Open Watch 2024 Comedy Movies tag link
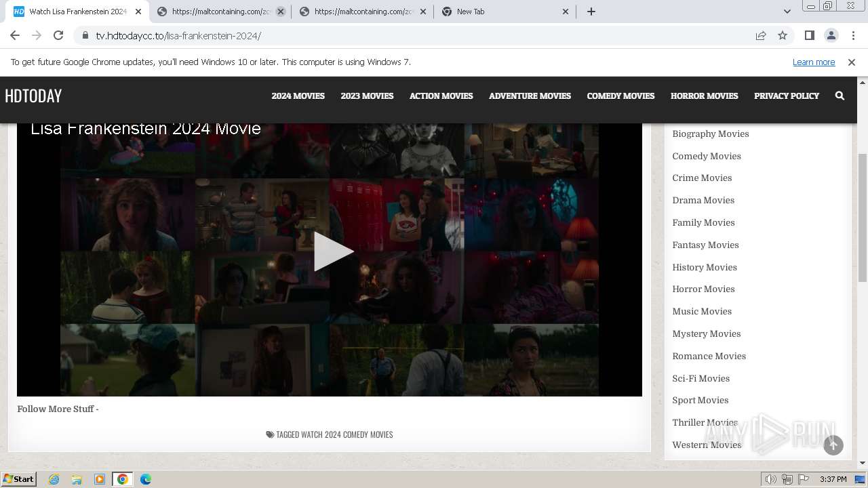868x488 pixels. coord(347,434)
